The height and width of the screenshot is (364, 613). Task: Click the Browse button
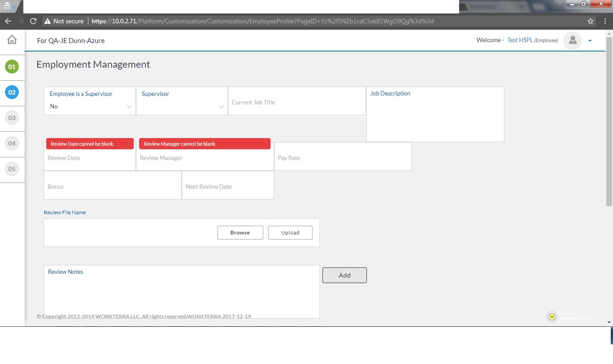[x=240, y=233]
